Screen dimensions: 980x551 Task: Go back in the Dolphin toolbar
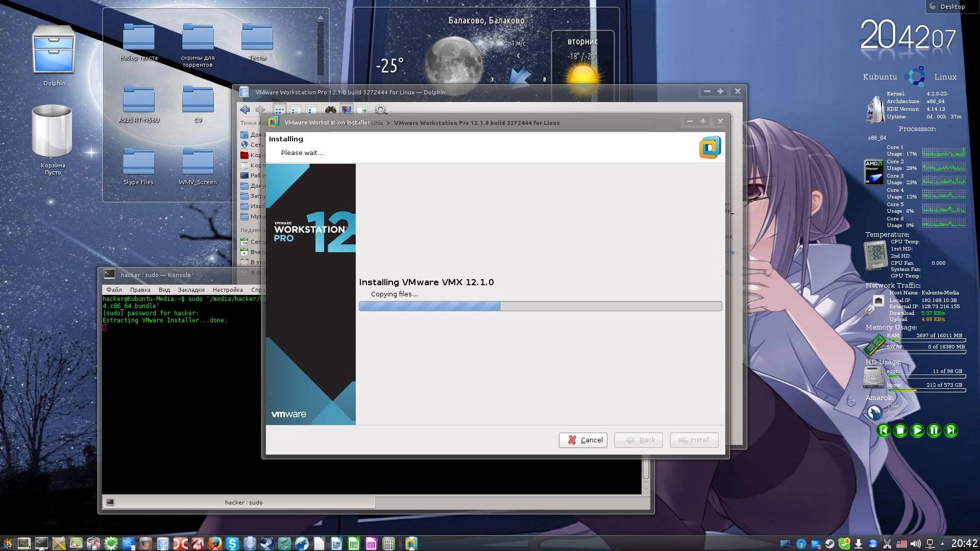click(x=245, y=110)
